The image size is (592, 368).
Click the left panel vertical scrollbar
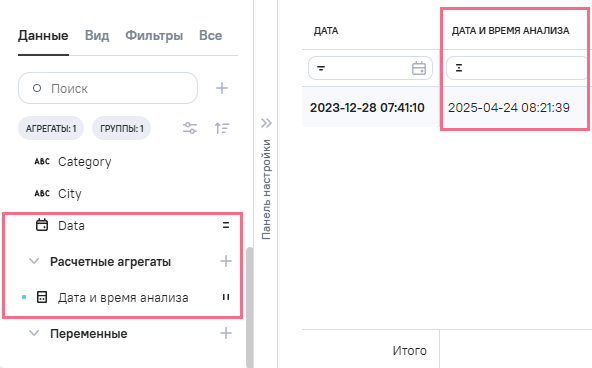pyautogui.click(x=250, y=307)
